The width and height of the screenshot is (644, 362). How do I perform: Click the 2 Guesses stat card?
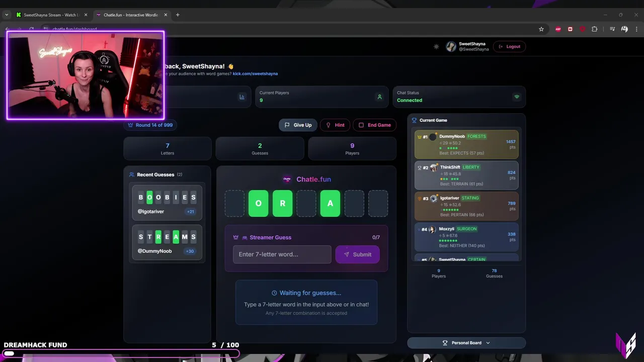(x=260, y=149)
